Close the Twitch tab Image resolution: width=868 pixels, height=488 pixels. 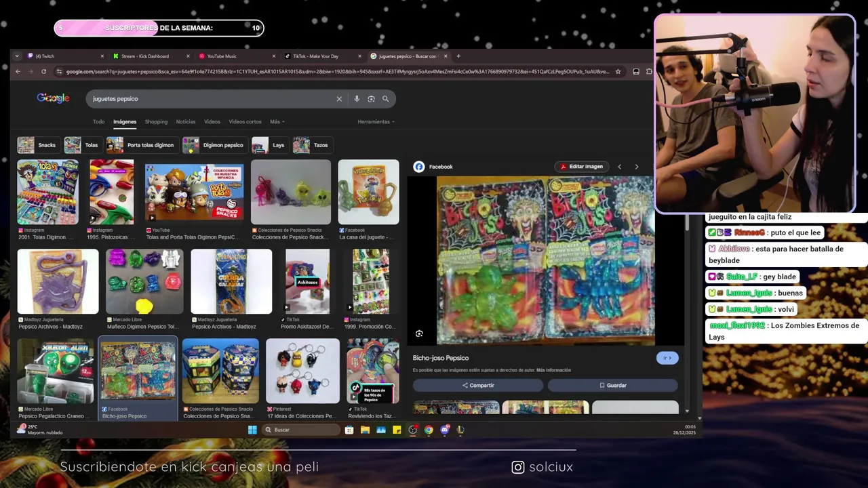click(102, 56)
